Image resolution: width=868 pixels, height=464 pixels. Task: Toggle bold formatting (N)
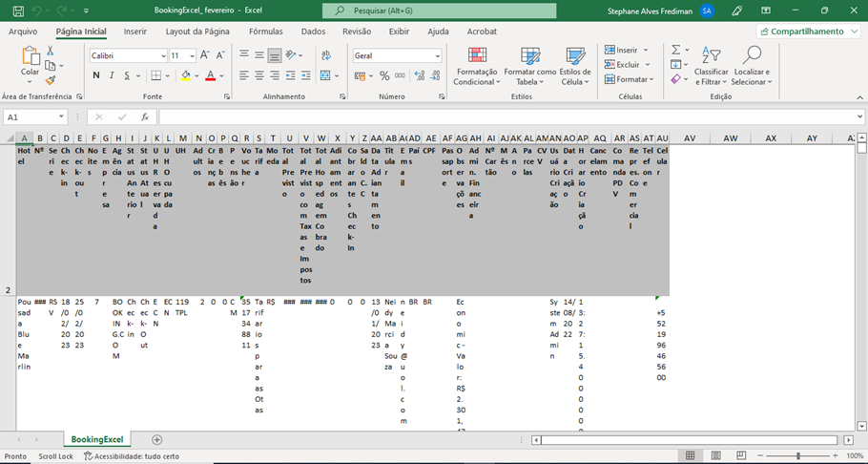[x=96, y=75]
